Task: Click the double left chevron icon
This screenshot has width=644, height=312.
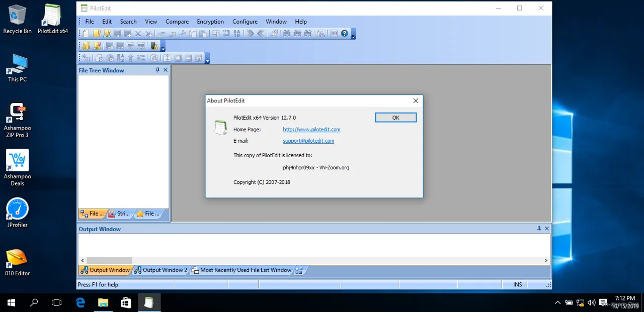Action: (x=261, y=34)
